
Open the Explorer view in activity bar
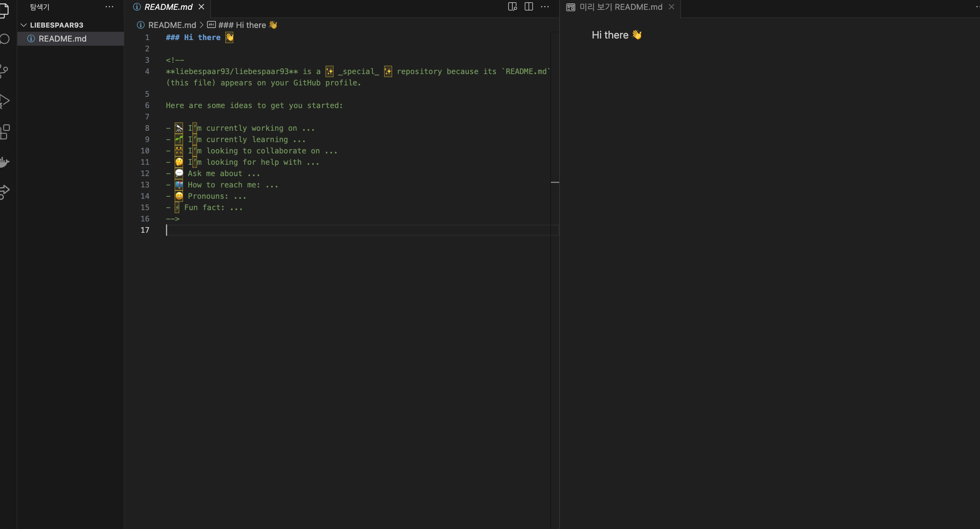click(4, 10)
